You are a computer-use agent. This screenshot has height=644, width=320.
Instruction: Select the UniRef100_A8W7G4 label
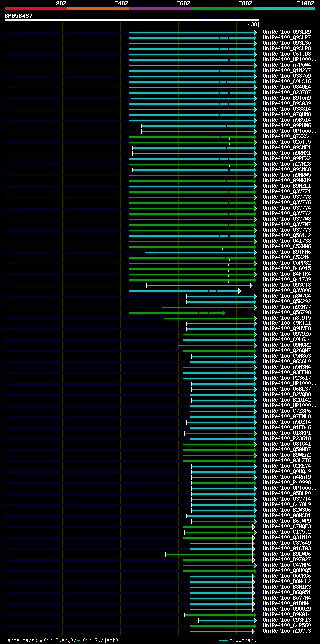pyautogui.click(x=287, y=296)
